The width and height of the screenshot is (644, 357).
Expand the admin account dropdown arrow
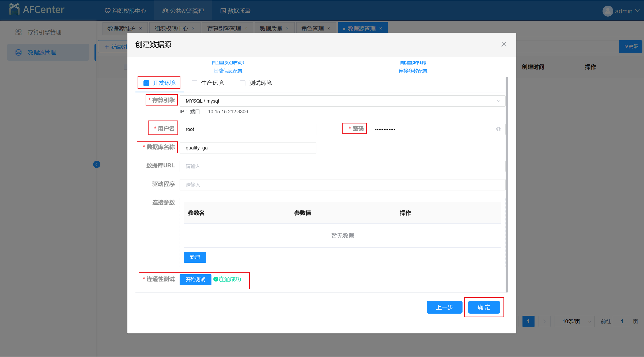click(x=638, y=11)
